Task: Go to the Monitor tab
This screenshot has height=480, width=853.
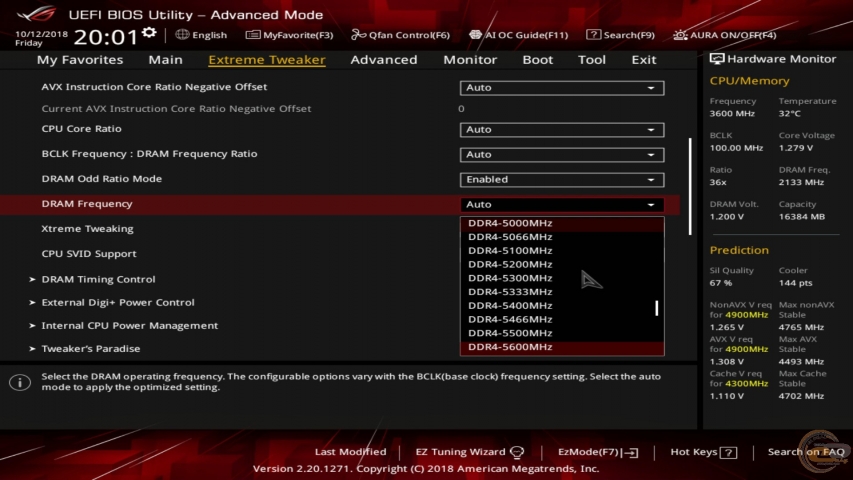Action: click(x=470, y=59)
